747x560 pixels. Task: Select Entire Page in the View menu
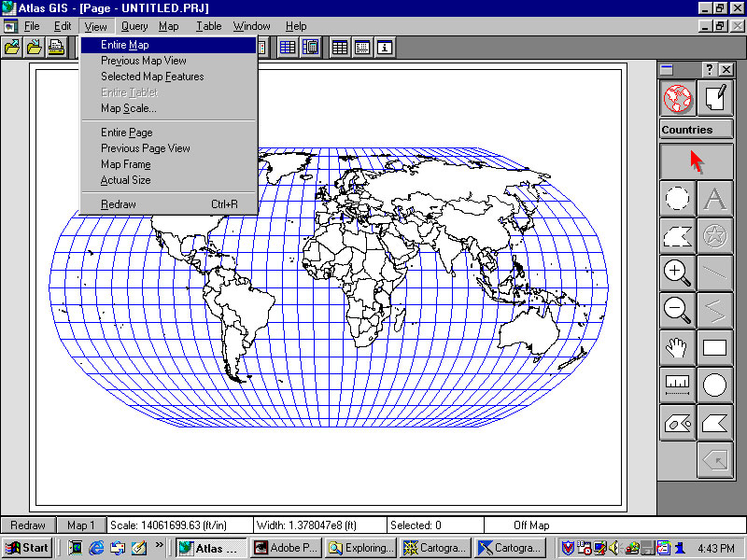tap(126, 133)
